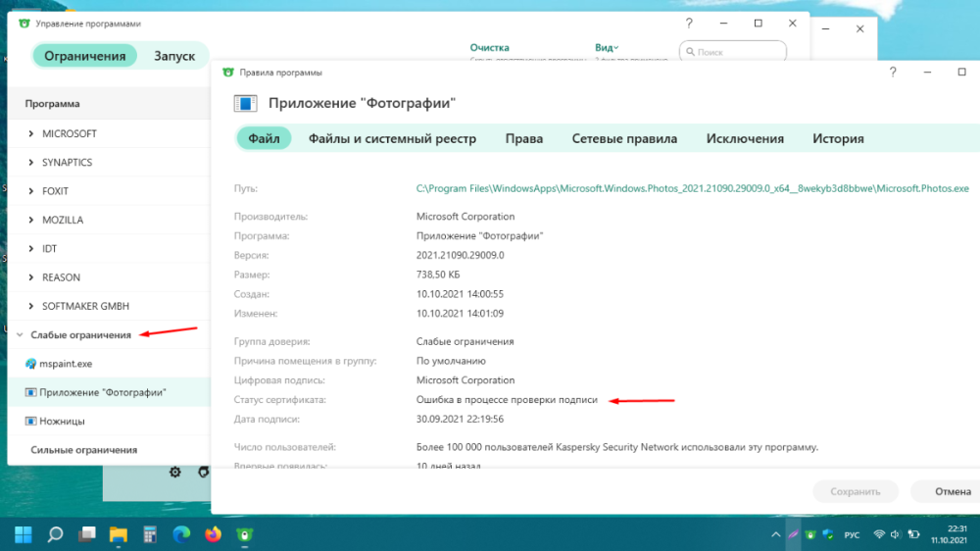
Task: Click mspaint.exe icon in list
Action: [x=30, y=364]
